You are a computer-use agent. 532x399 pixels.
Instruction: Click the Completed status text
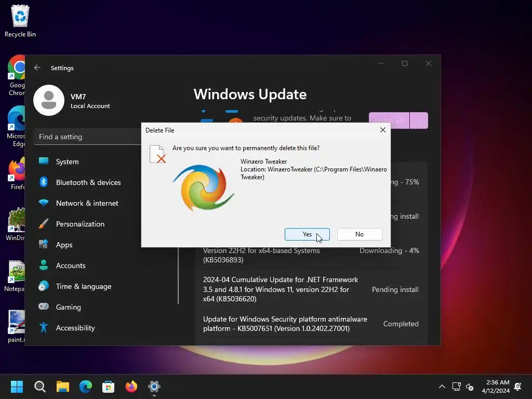coord(401,324)
